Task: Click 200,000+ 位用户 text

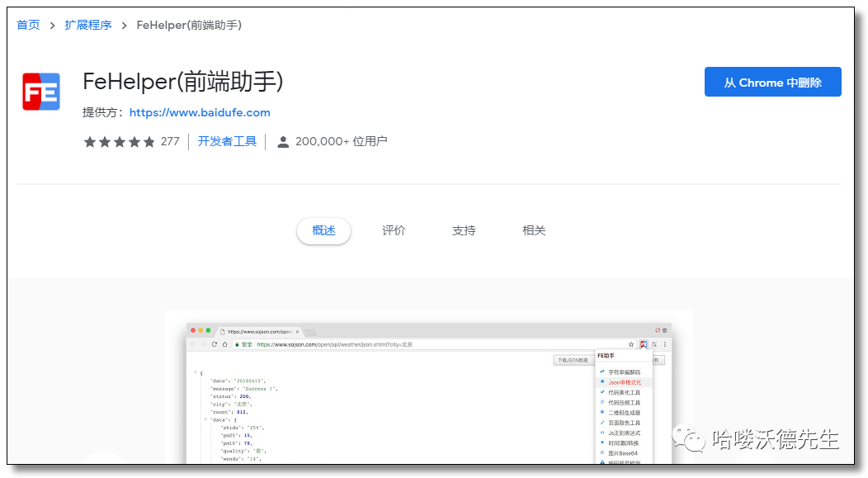Action: (341, 142)
